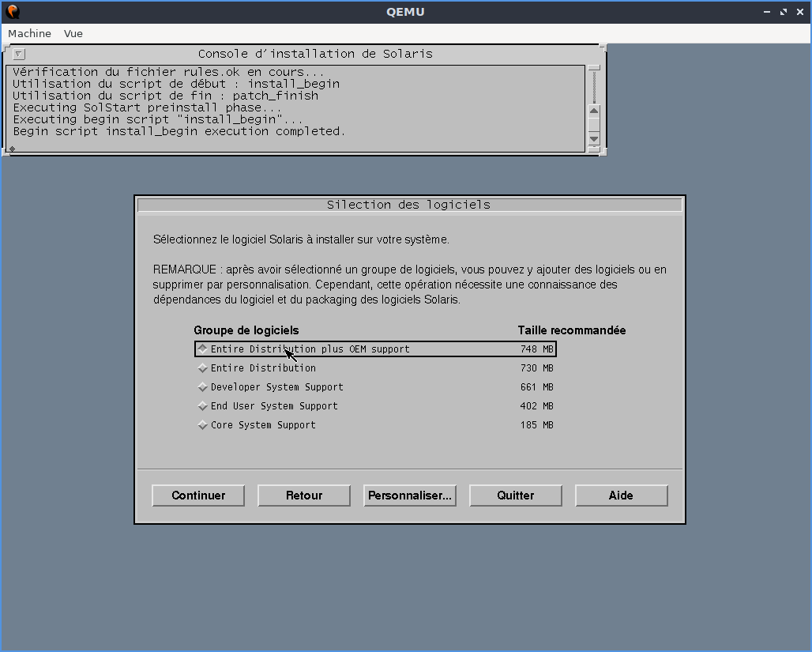This screenshot has height=652, width=812.
Task: Open help with the Aide button
Action: click(x=621, y=496)
